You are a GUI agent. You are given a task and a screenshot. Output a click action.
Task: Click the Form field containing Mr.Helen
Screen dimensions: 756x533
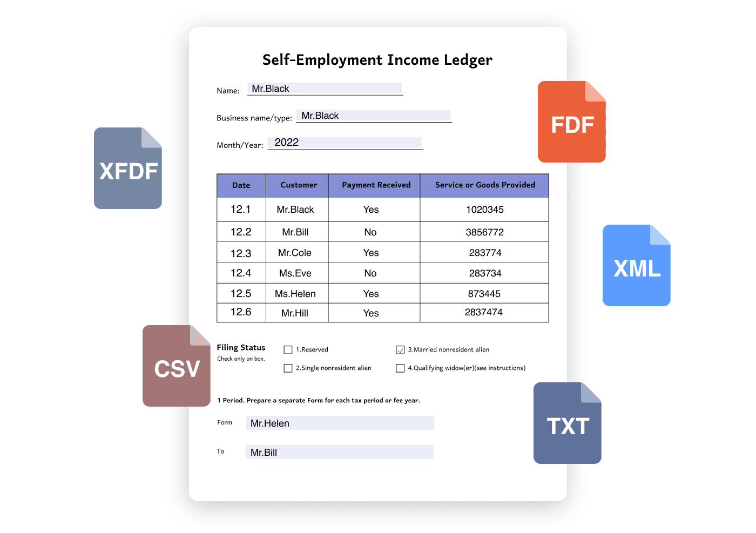pos(340,423)
